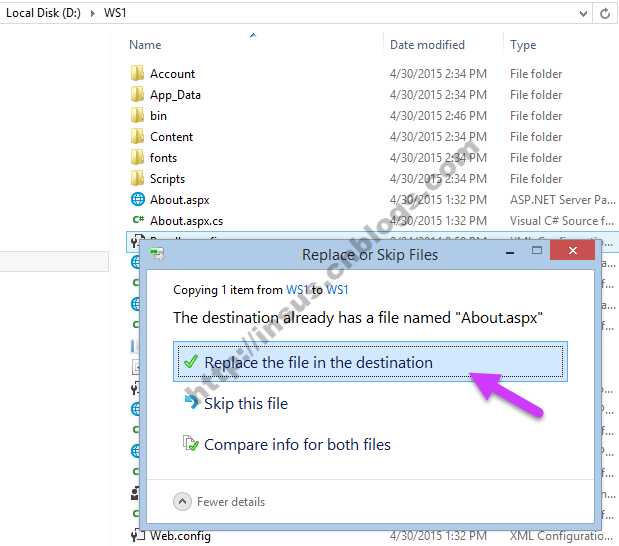Image resolution: width=619 pixels, height=546 pixels.
Task: Choose Skip this file option
Action: pyautogui.click(x=246, y=403)
